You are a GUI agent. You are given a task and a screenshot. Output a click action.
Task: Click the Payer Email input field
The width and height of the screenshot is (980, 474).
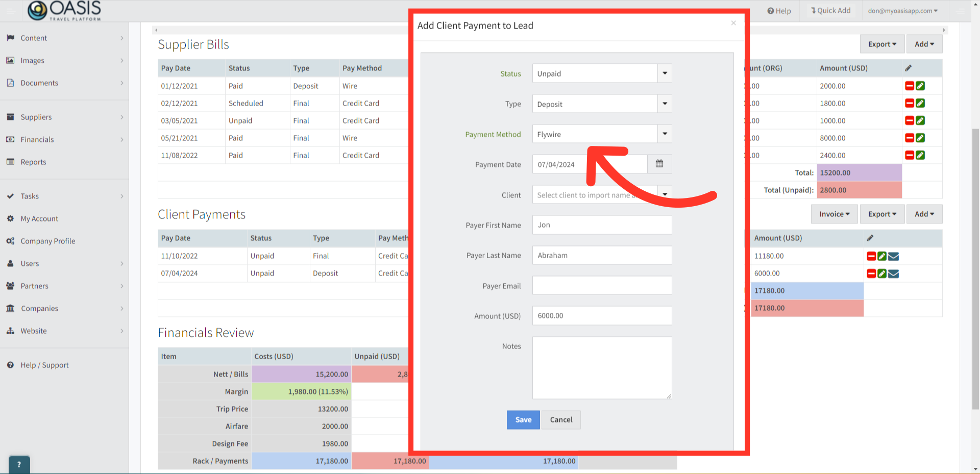[x=602, y=285]
